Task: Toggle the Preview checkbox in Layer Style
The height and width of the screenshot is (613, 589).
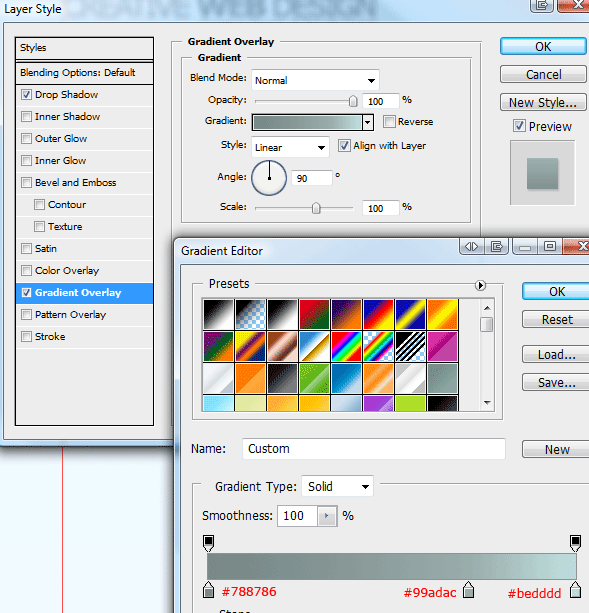Action: tap(519, 126)
